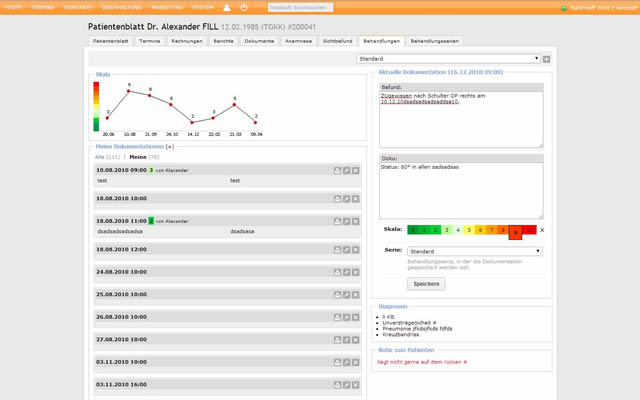This screenshot has height=400, width=640.
Task: Print the 18.08.2010 12:00 entry
Action: [x=337, y=250]
